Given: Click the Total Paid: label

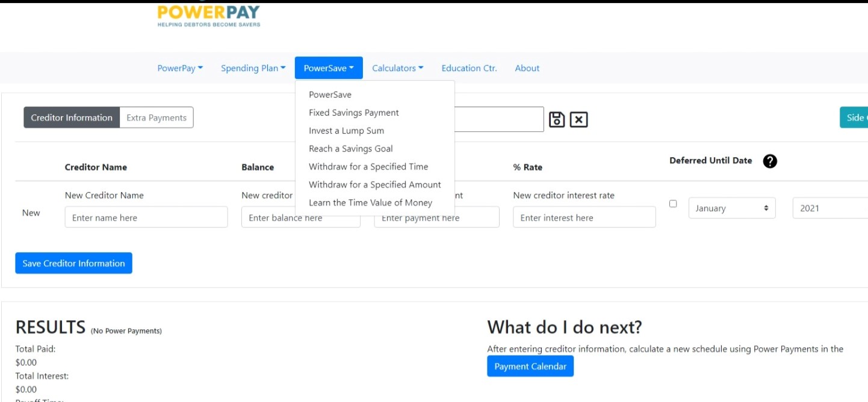Looking at the screenshot, I should tap(36, 349).
